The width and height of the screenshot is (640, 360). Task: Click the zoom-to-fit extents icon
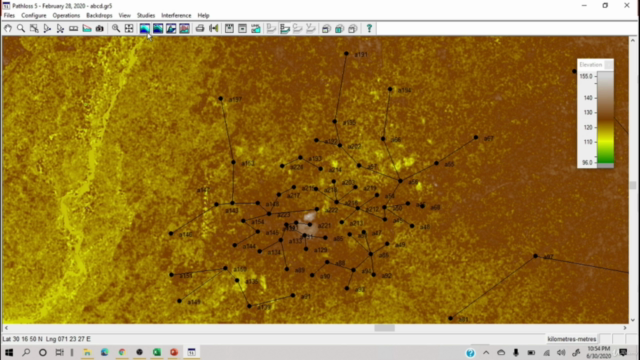coord(129,28)
